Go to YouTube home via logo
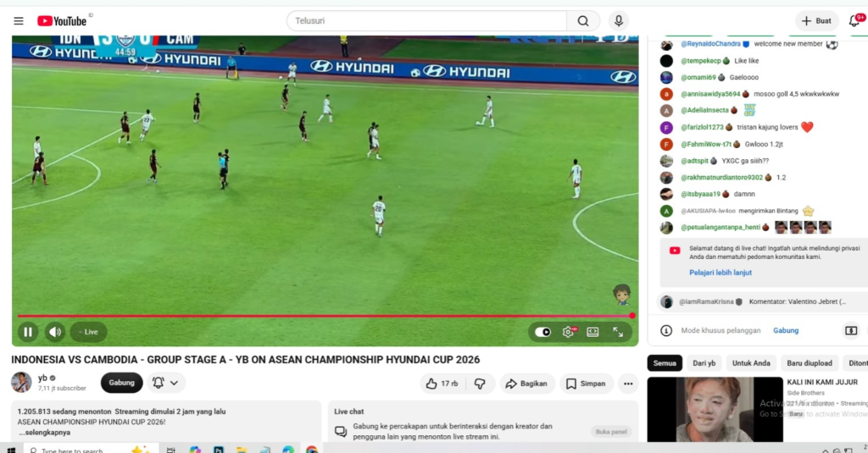 coord(62,21)
